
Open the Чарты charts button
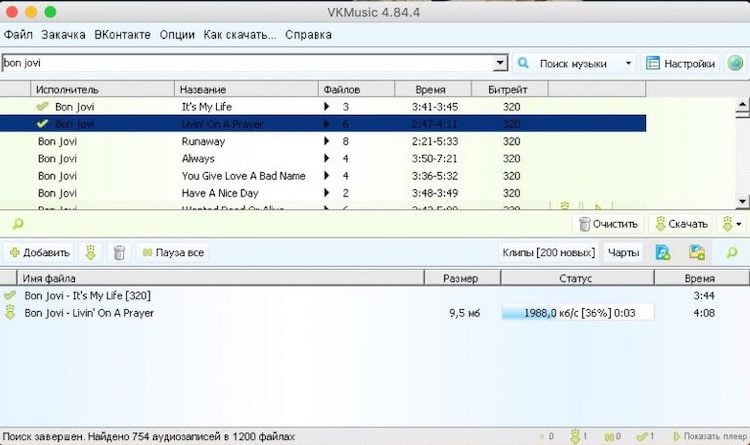(x=623, y=252)
